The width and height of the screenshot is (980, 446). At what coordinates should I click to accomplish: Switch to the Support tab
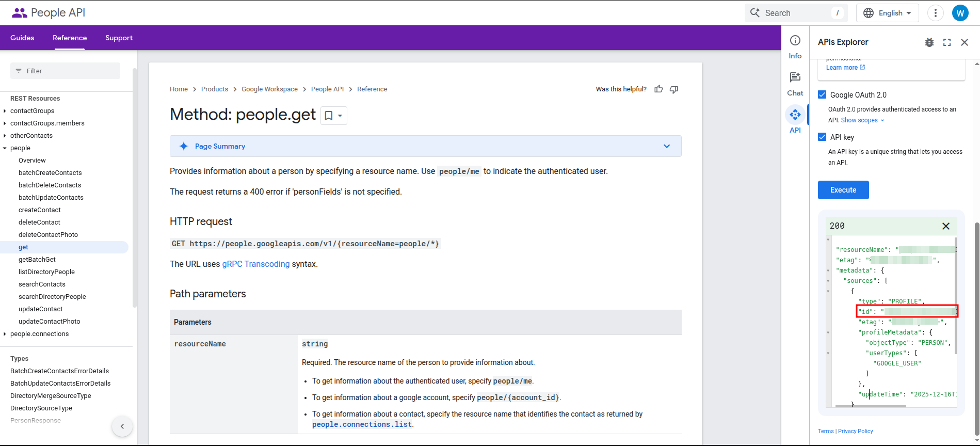[119, 38]
